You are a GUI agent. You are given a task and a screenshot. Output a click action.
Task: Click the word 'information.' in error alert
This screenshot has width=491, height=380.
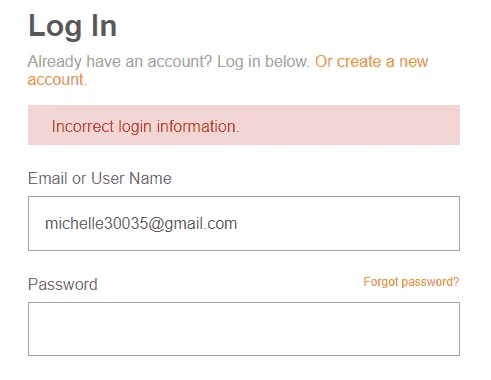[x=198, y=127]
